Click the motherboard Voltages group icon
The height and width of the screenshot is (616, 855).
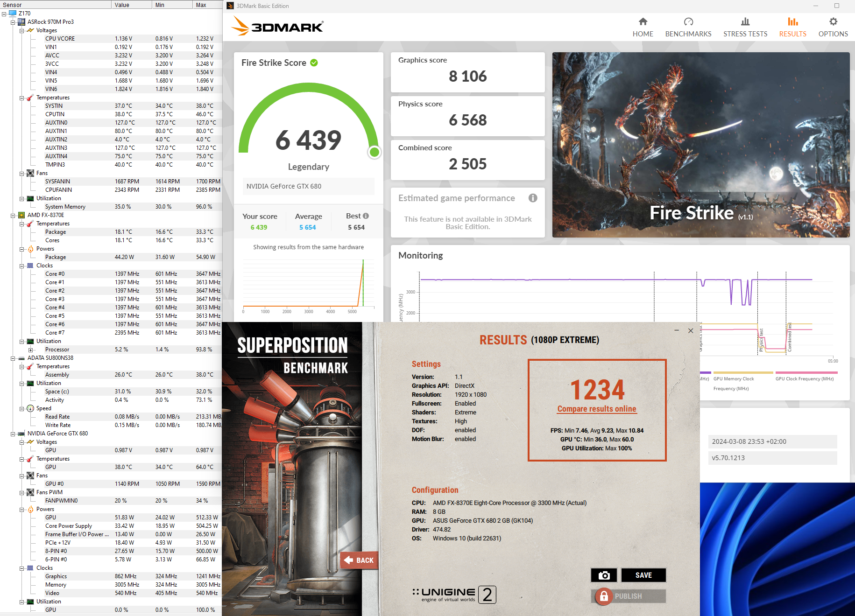(x=30, y=30)
